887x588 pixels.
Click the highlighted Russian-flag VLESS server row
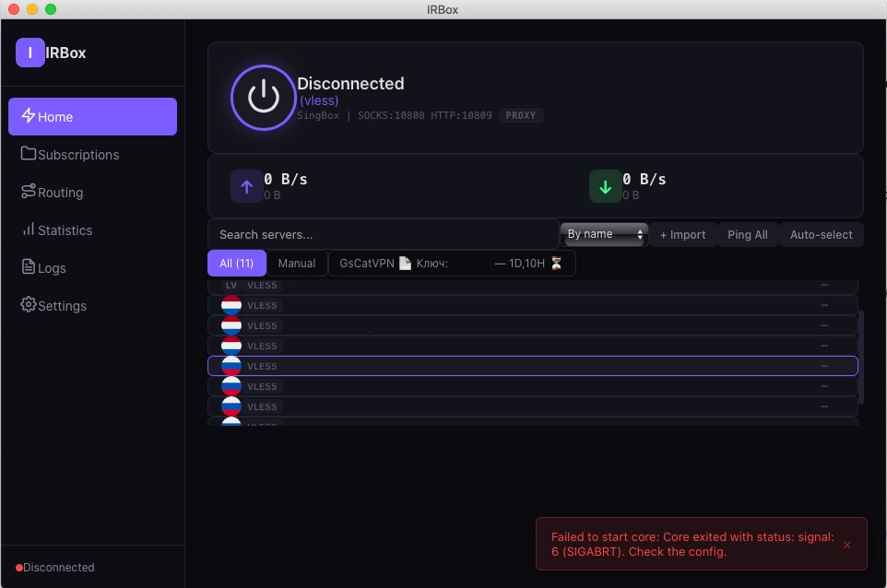[533, 366]
